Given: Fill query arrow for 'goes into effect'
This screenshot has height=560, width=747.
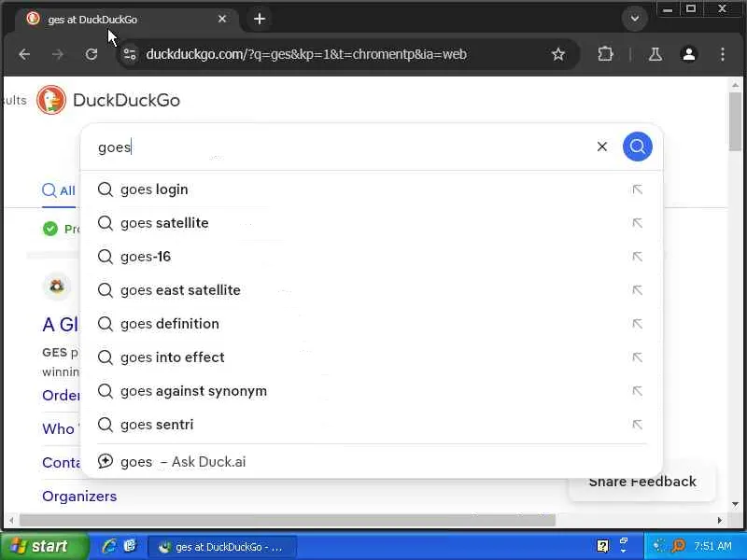Looking at the screenshot, I should click(x=637, y=357).
